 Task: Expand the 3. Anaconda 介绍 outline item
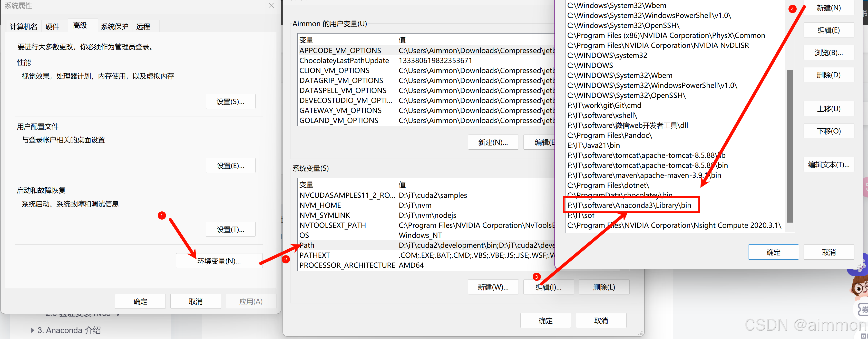pos(33,330)
